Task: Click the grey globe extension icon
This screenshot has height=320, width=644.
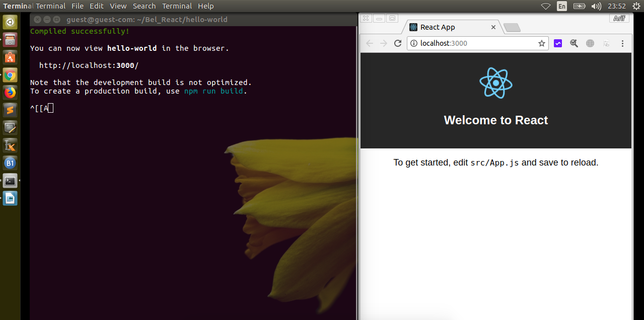Action: pos(590,43)
